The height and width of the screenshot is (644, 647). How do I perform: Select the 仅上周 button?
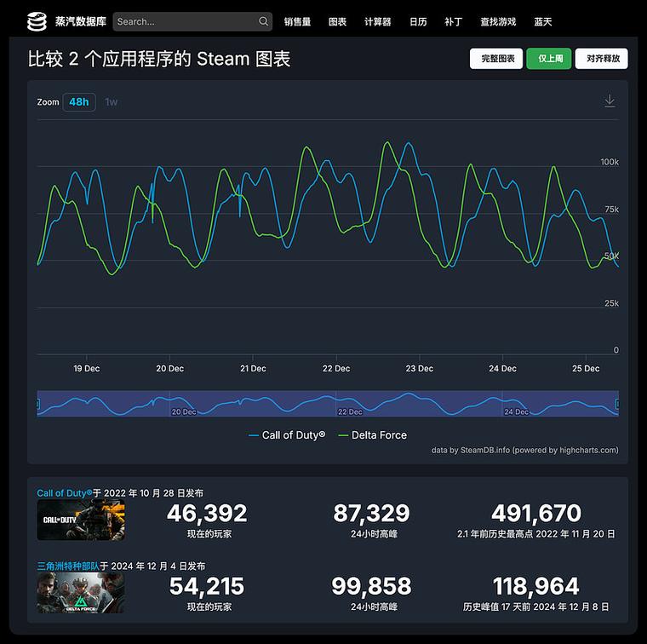(549, 59)
